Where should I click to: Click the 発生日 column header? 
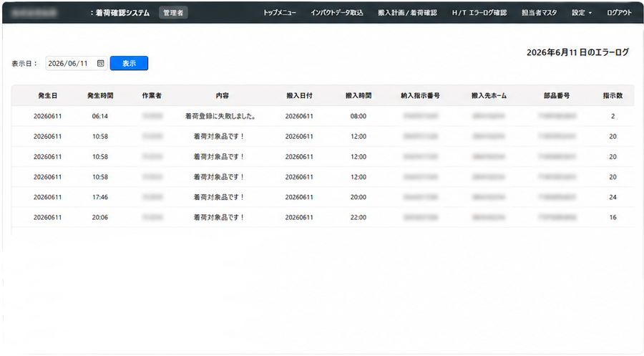click(x=48, y=95)
